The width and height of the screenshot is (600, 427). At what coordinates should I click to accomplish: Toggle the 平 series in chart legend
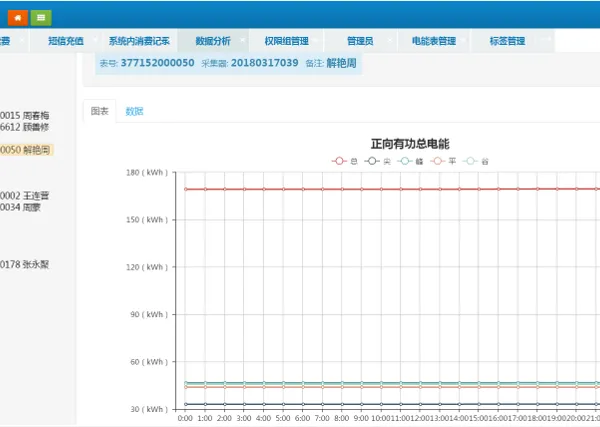(x=443, y=161)
